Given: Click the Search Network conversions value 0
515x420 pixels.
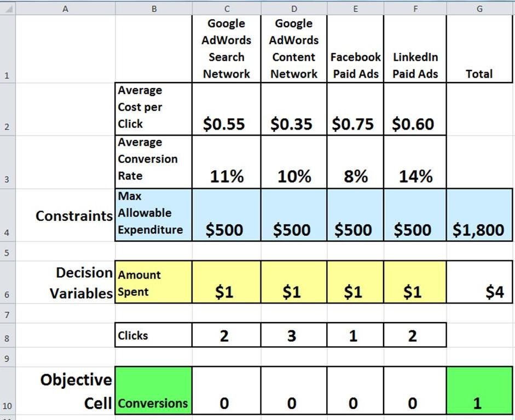Looking at the screenshot, I should [227, 391].
